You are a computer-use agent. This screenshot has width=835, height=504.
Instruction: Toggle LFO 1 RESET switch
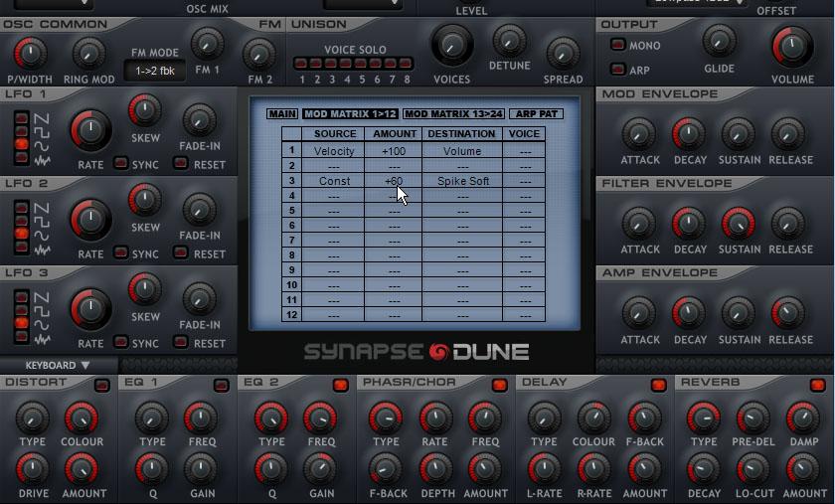point(181,162)
